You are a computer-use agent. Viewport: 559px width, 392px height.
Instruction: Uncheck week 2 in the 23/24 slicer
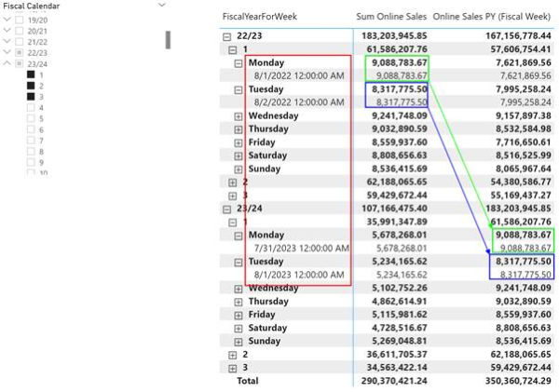point(32,86)
